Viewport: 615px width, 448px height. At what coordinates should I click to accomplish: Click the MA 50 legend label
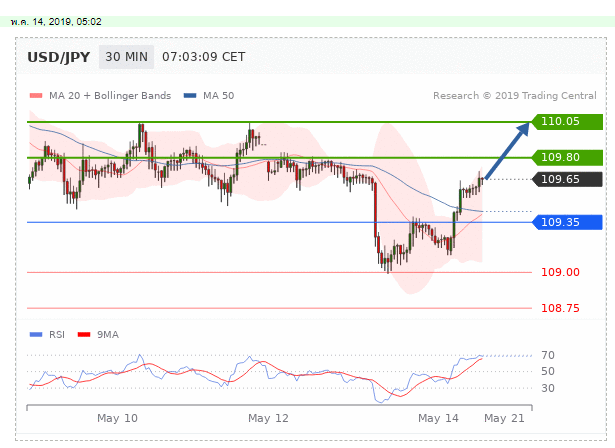click(x=218, y=96)
